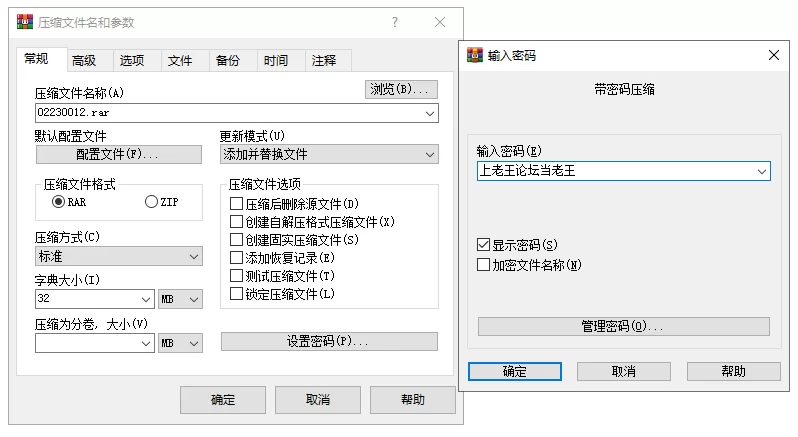Viewport: 798px width, 437px height.
Task: Open the 更新模式 添加并替换文件 dropdown
Action: click(329, 154)
